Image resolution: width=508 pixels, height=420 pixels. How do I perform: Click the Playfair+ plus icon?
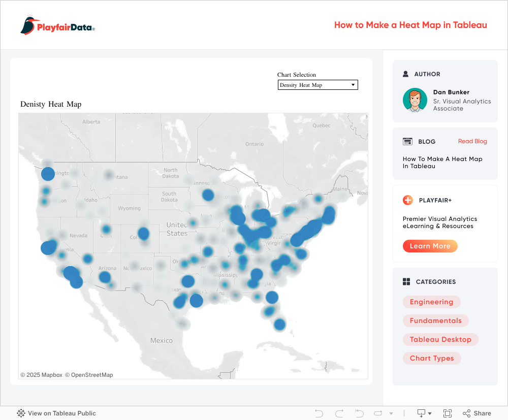point(407,200)
